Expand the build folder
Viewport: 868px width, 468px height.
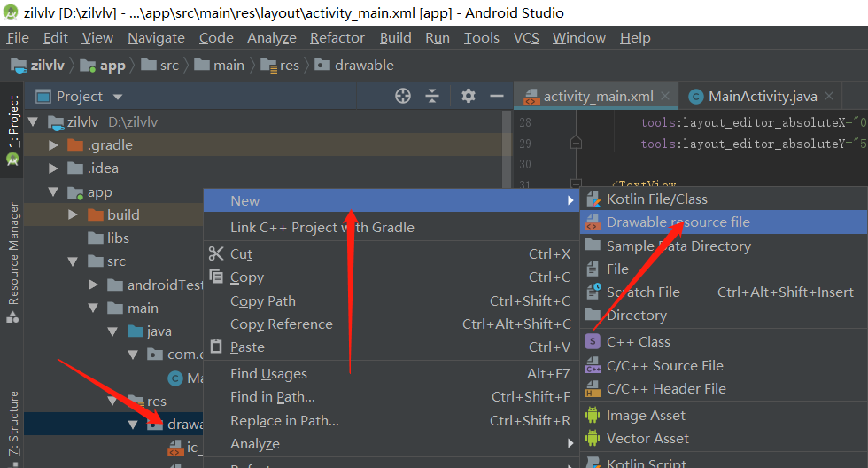pyautogui.click(x=73, y=214)
